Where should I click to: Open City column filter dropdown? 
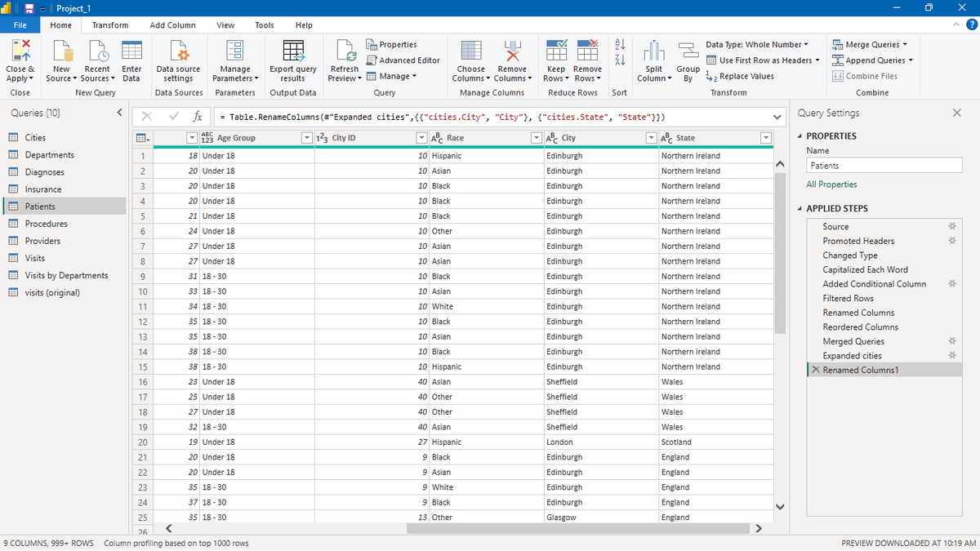651,138
